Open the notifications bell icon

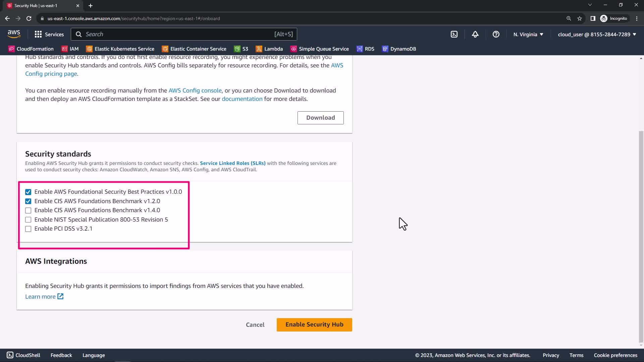(475, 34)
